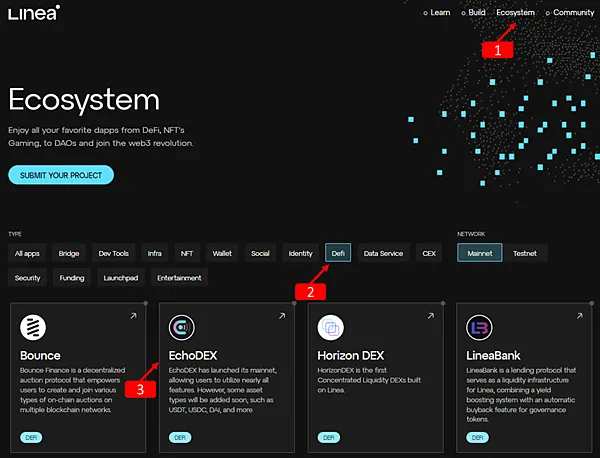This screenshot has width=600, height=458.
Task: Click the HorizonDEX description text
Action: (369, 380)
